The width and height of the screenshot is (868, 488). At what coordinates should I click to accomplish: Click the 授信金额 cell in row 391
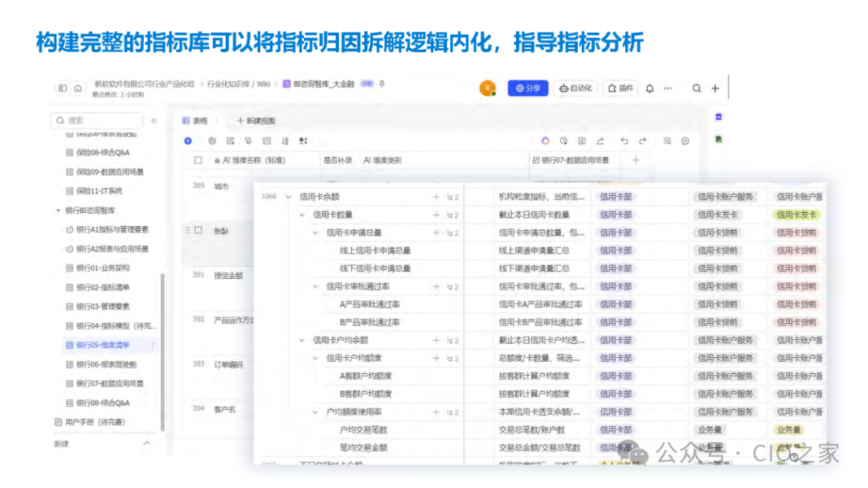pyautogui.click(x=228, y=275)
